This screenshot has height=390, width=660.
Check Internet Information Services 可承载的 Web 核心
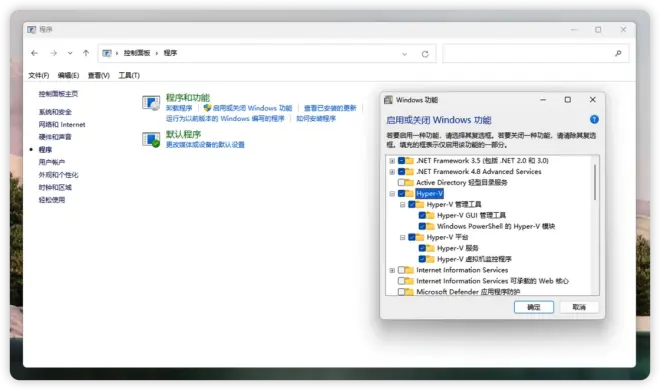[x=401, y=281]
